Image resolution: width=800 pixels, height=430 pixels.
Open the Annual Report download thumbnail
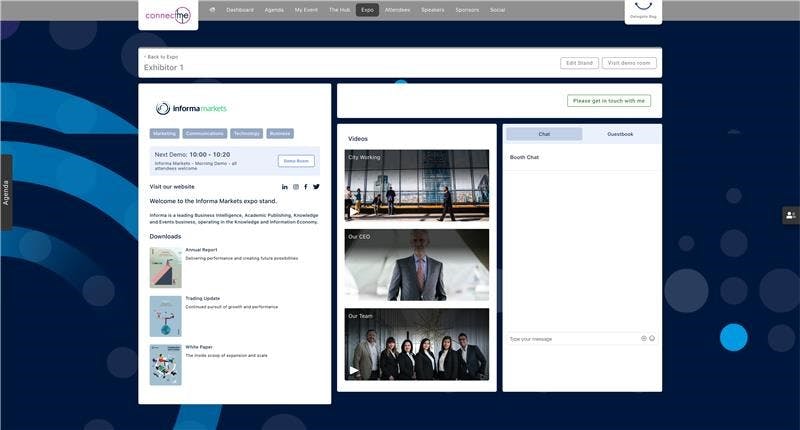[x=166, y=268]
